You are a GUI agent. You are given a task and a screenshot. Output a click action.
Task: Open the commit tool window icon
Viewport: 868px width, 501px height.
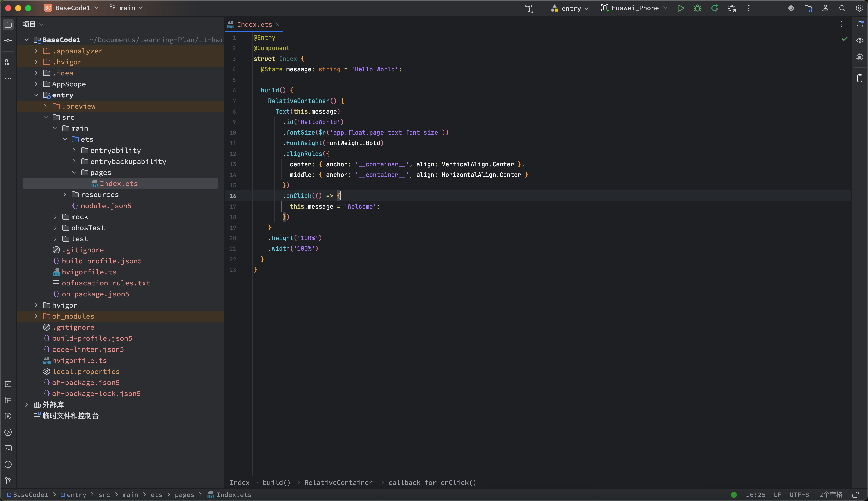pyautogui.click(x=8, y=41)
